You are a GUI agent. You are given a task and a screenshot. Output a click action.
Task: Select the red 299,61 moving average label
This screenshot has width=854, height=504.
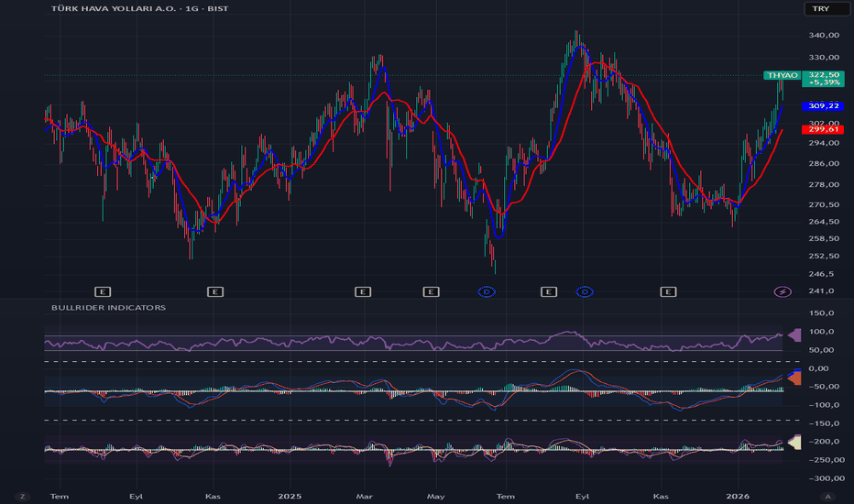[x=825, y=129]
